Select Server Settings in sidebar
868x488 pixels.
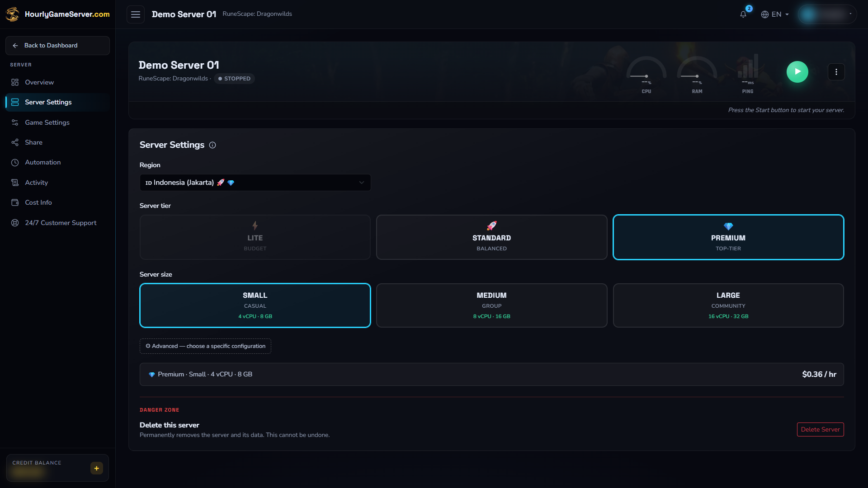[57, 102]
